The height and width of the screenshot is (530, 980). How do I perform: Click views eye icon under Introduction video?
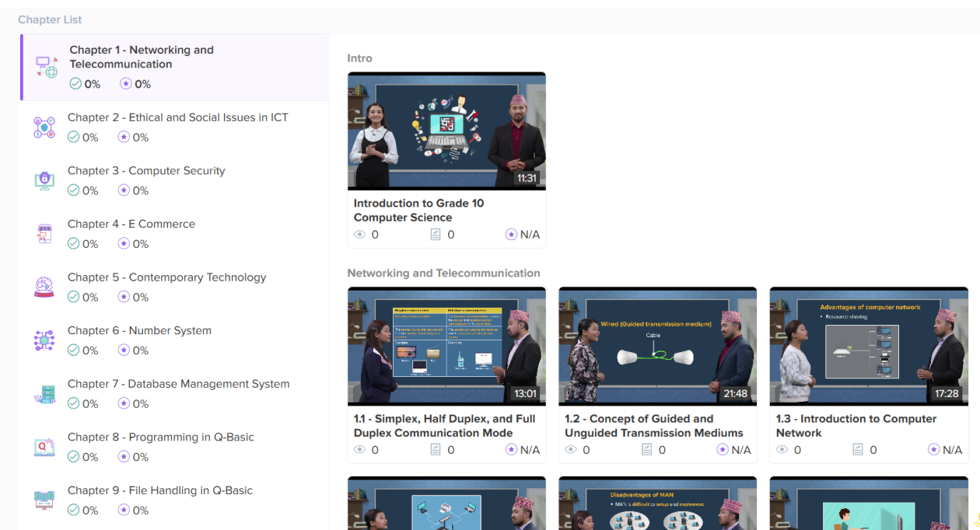point(359,235)
